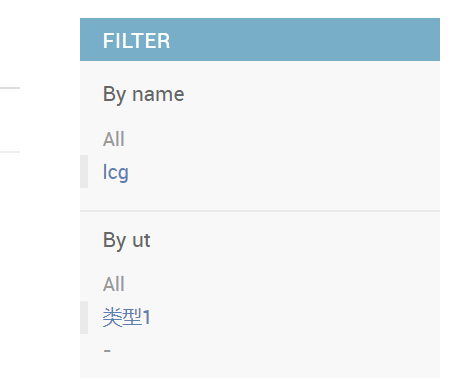Click divider between name and ut sections
The image size is (475, 378).
260,211
